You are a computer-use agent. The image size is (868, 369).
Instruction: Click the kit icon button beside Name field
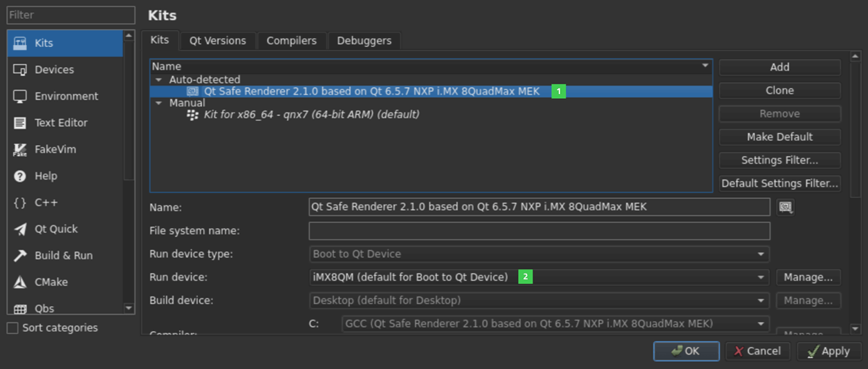click(785, 207)
